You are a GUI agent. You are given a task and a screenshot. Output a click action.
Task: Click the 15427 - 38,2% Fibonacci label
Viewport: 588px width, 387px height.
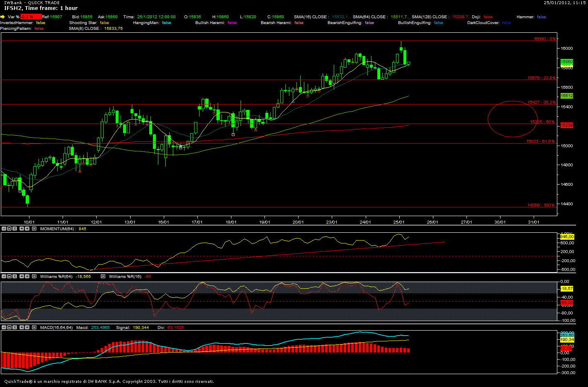[542, 102]
